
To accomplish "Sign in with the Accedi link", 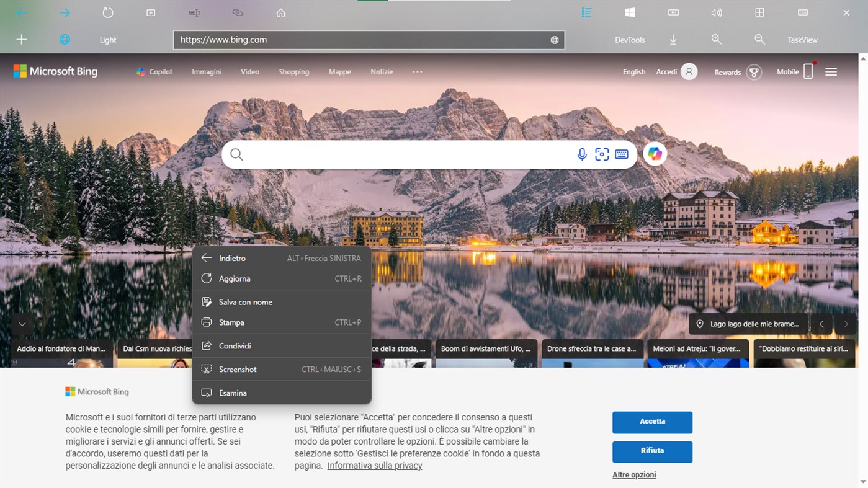I will 666,72.
